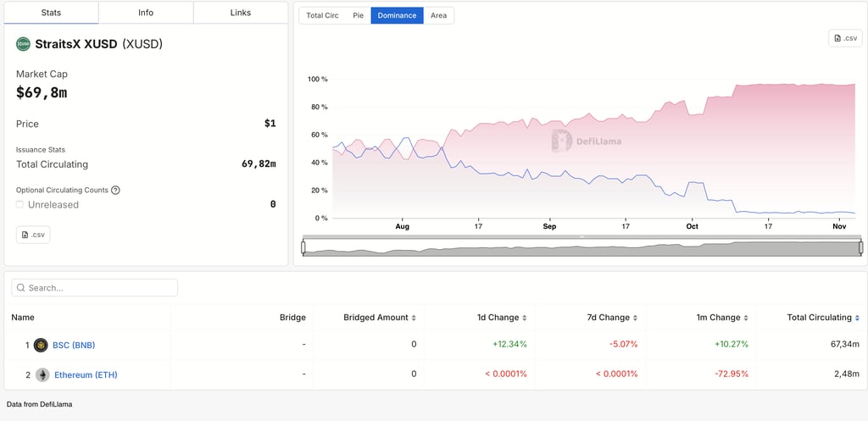Click the search magnifier icon
868x421 pixels.
click(x=21, y=288)
